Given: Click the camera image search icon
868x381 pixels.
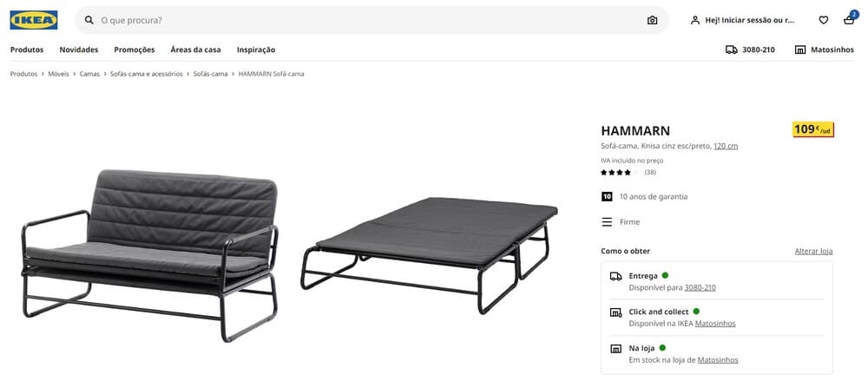Looking at the screenshot, I should tap(652, 21).
